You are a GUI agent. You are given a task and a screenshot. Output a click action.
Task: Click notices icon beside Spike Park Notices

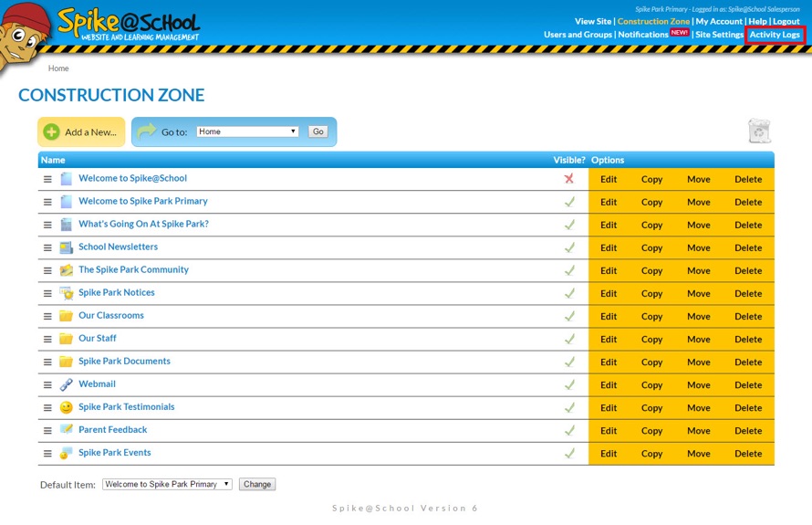[x=67, y=293]
